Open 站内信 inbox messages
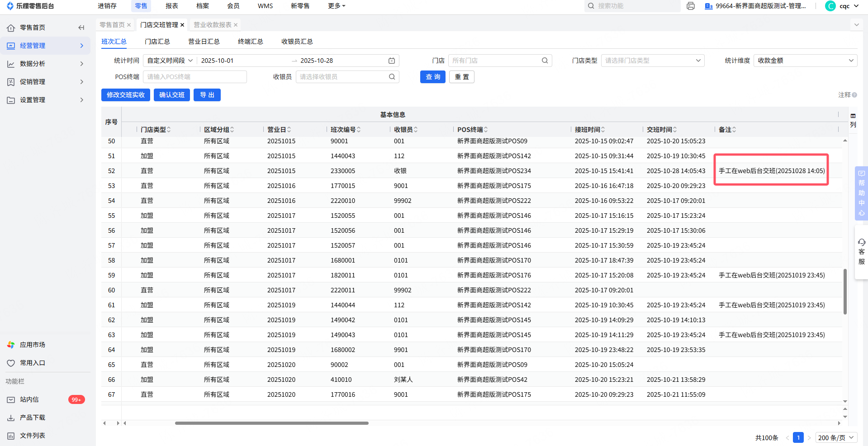868x446 pixels. (29, 399)
